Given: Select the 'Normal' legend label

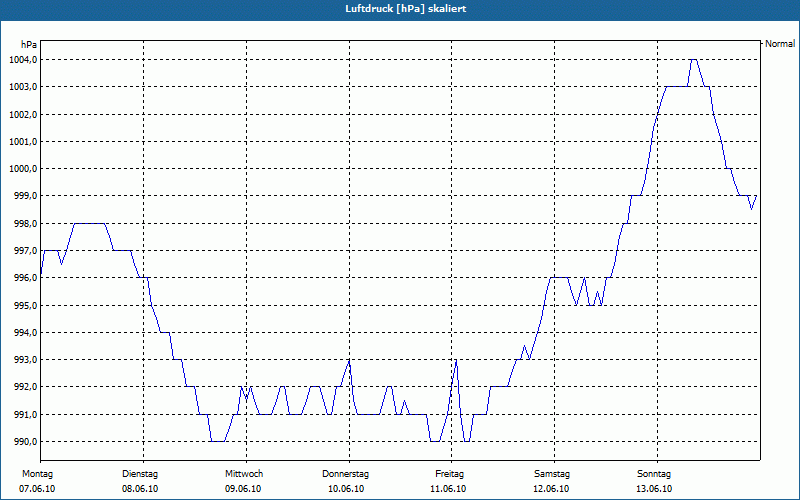Looking at the screenshot, I should 780,44.
